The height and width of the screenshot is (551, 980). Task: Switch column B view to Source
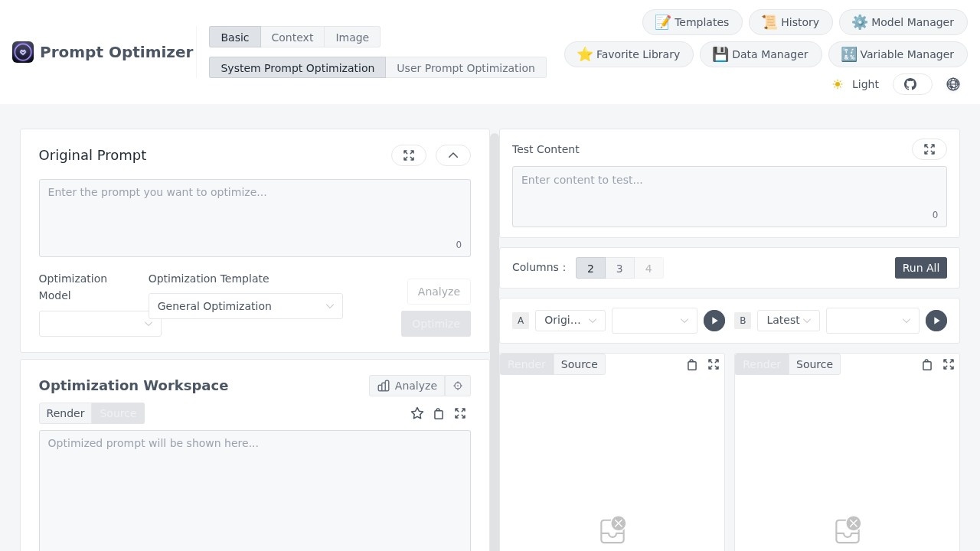pyautogui.click(x=814, y=364)
